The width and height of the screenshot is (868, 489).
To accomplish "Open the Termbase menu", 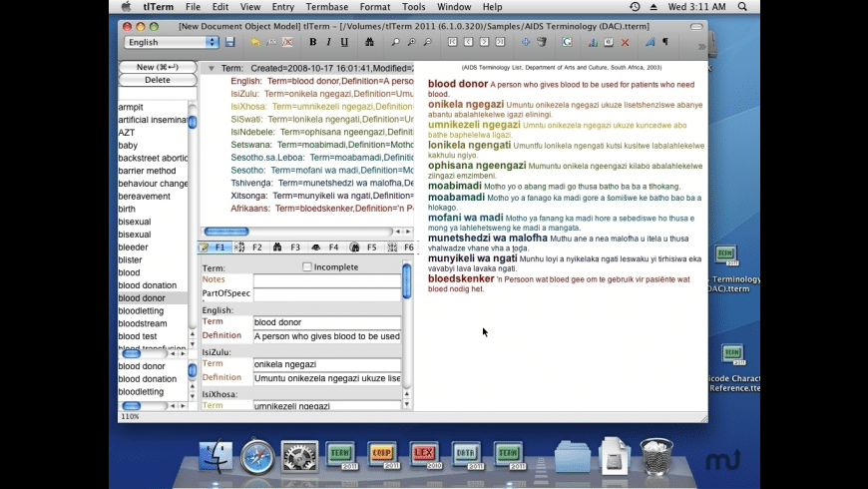I will click(326, 7).
